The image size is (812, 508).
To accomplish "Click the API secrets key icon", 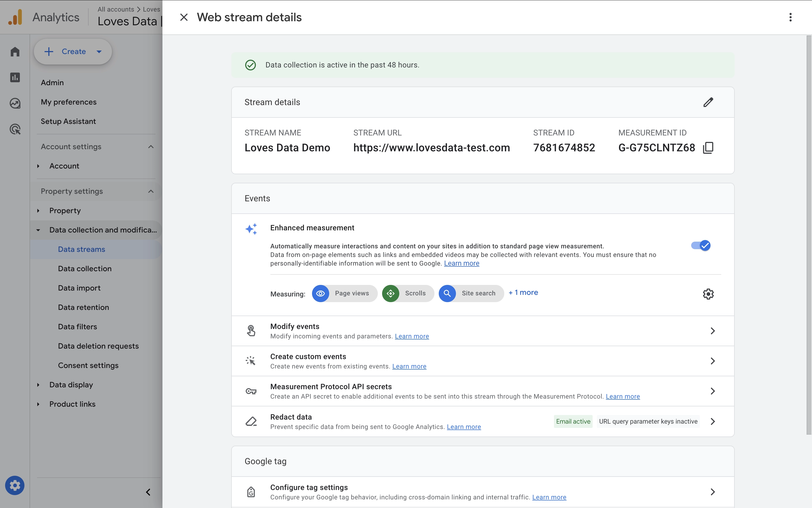I will [x=251, y=391].
